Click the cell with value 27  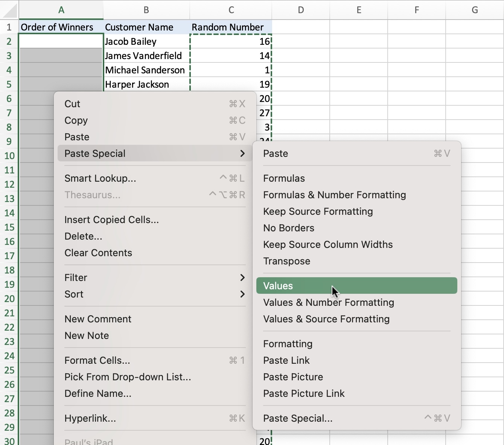pyautogui.click(x=264, y=113)
